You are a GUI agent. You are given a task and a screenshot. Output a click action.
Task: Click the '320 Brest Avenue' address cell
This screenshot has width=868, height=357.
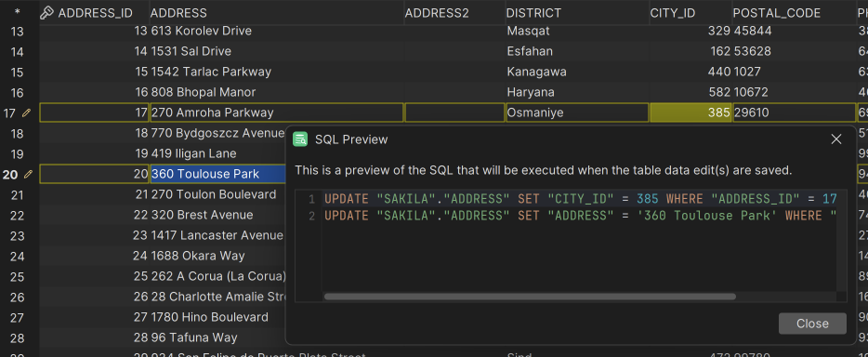tap(218, 216)
